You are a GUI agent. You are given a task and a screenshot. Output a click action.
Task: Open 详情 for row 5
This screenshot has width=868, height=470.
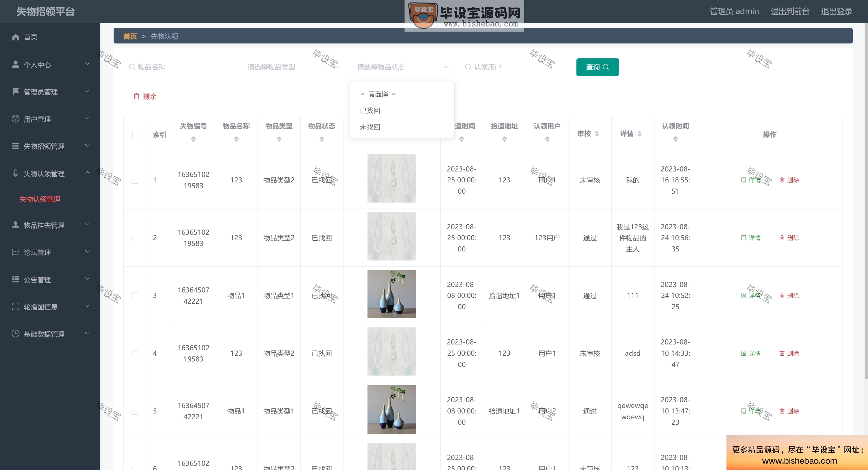pyautogui.click(x=751, y=411)
